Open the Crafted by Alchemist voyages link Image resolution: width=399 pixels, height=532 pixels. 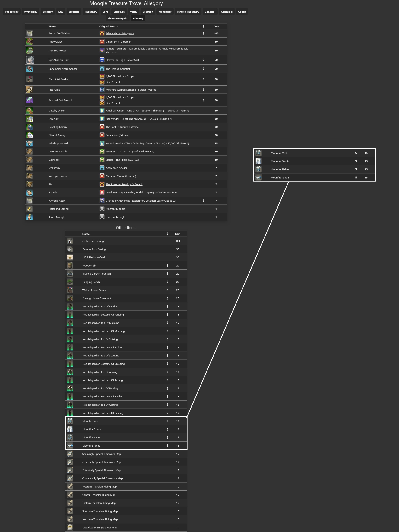pos(141,201)
